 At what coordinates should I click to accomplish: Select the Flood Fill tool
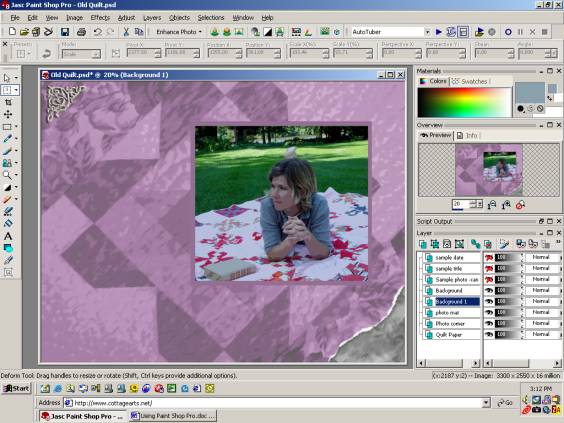(8, 224)
